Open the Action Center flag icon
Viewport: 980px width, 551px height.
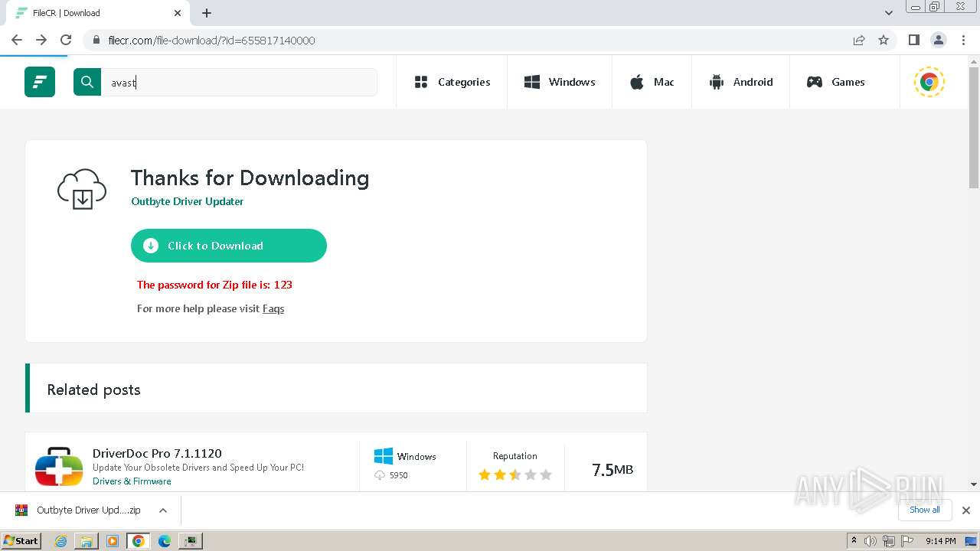(906, 541)
